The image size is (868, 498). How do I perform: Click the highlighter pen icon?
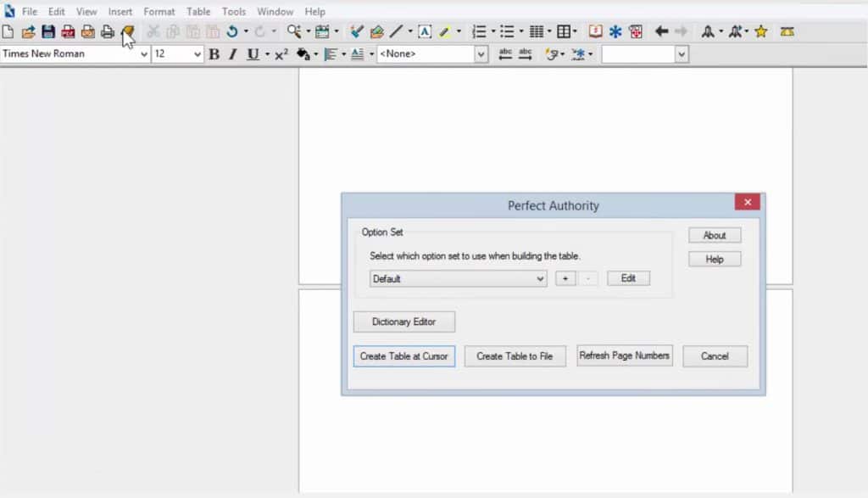[x=444, y=31]
